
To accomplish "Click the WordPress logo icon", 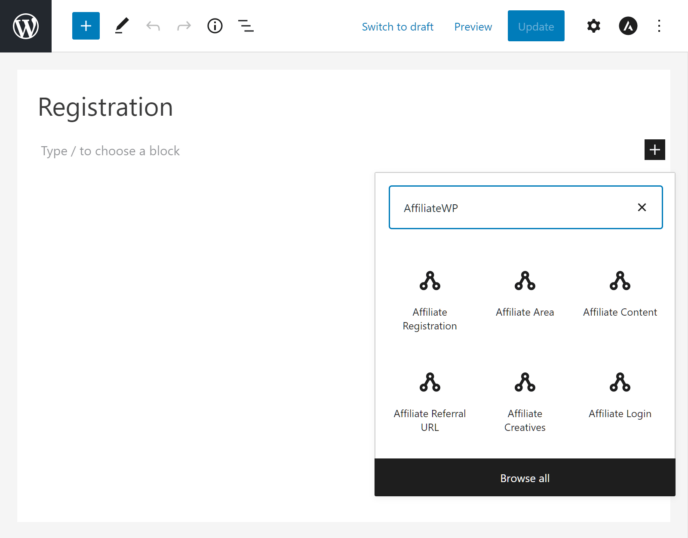I will [x=25, y=26].
